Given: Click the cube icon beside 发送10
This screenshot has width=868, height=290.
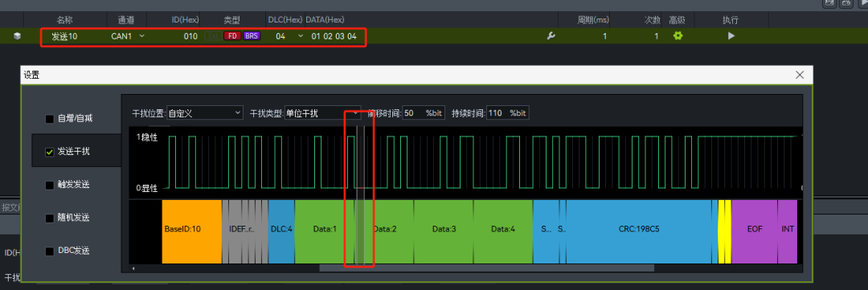Looking at the screenshot, I should coord(17,36).
